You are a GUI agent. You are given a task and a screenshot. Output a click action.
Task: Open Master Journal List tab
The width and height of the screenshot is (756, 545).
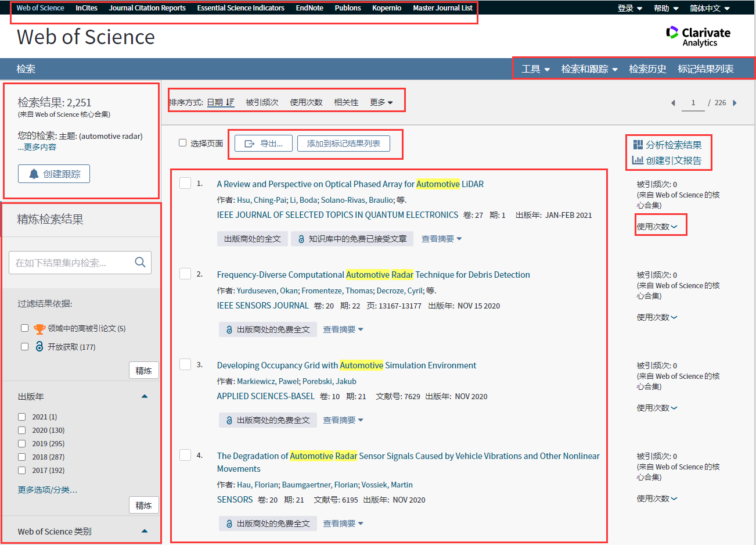click(x=443, y=8)
